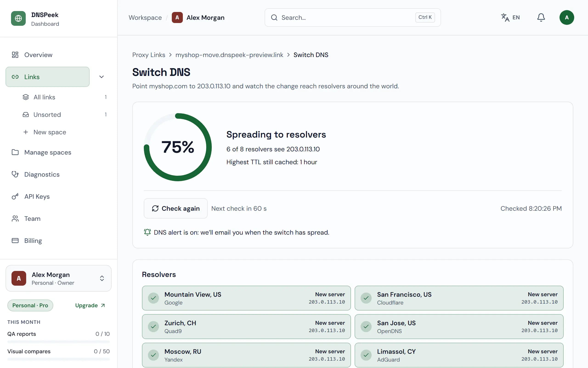Click the search magnifier icon
Image resolution: width=588 pixels, height=368 pixels.
click(274, 17)
